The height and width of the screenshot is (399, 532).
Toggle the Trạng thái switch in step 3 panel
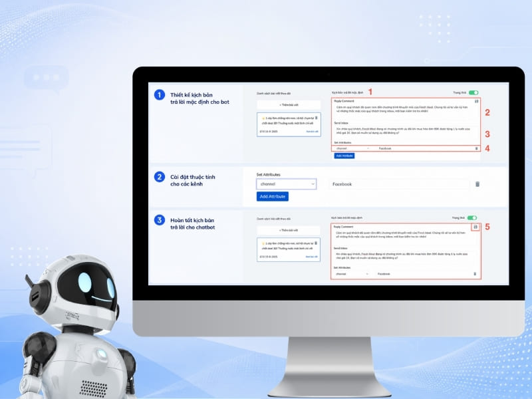472,218
